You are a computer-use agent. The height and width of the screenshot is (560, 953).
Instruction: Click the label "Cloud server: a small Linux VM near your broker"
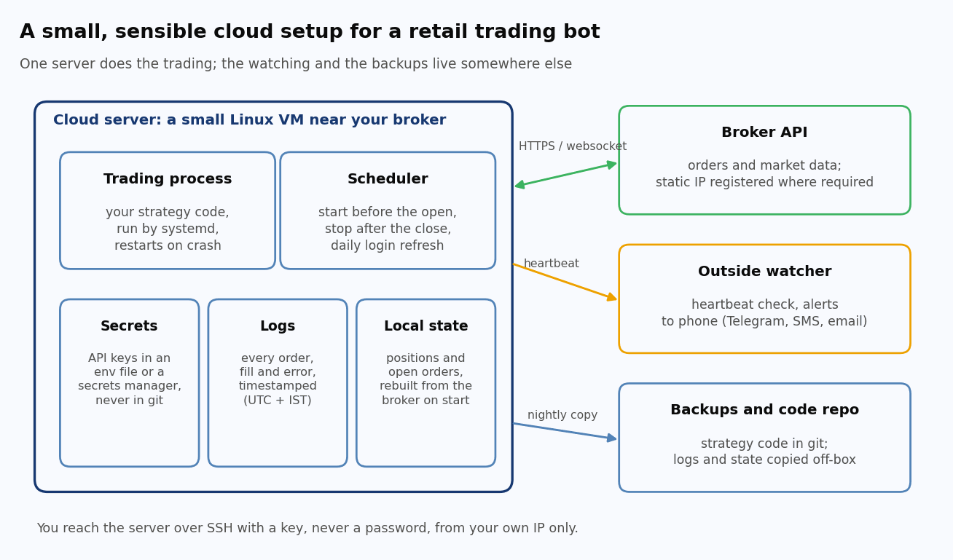tap(250, 121)
